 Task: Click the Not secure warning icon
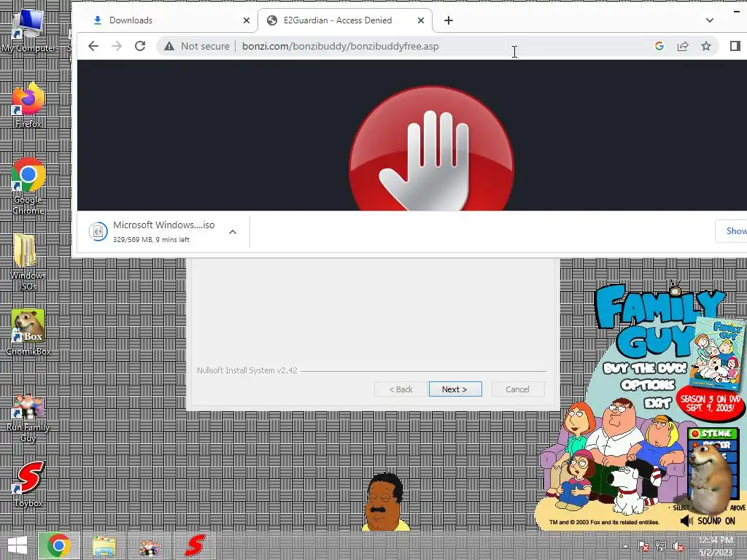(169, 46)
